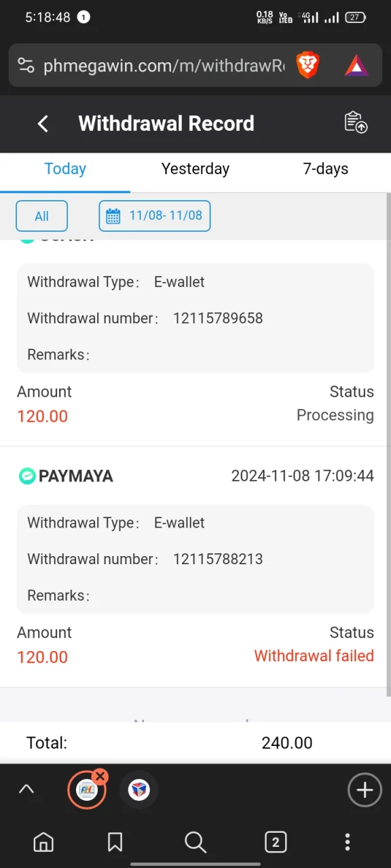The width and height of the screenshot is (391, 868).
Task: Tap the Brave shields lion icon
Action: pos(308,65)
